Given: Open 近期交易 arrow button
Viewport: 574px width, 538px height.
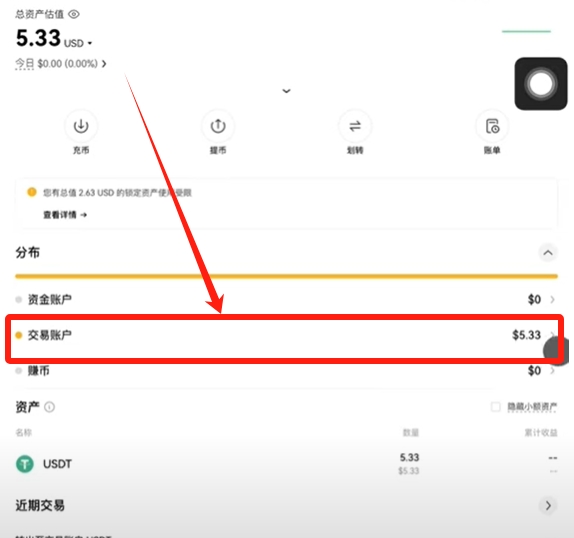Looking at the screenshot, I should coord(548,505).
